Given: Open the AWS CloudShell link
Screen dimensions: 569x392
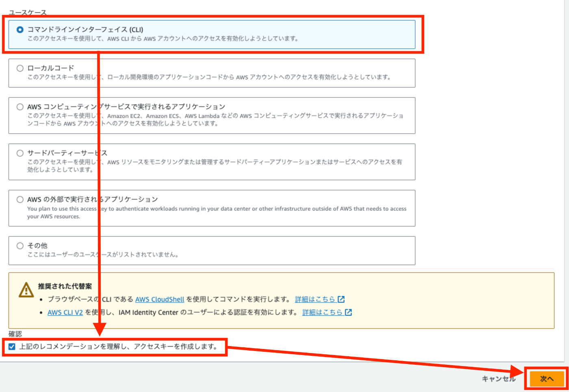Looking at the screenshot, I should click(160, 299).
